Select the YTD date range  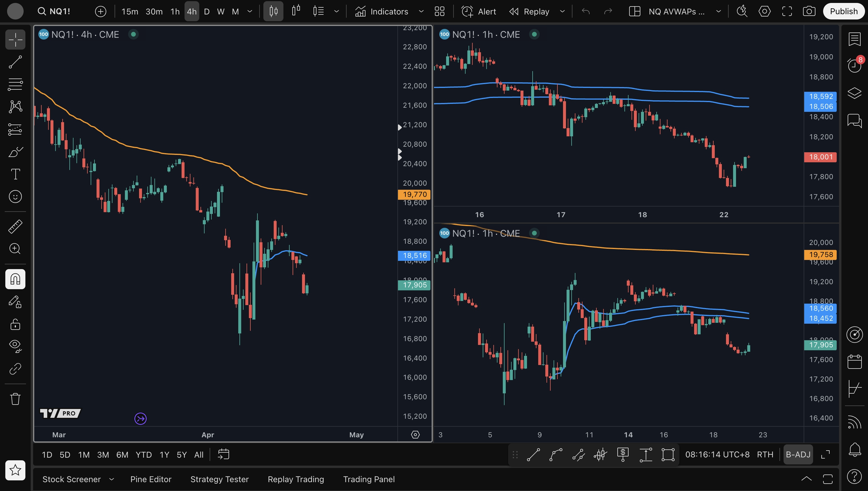[143, 455]
